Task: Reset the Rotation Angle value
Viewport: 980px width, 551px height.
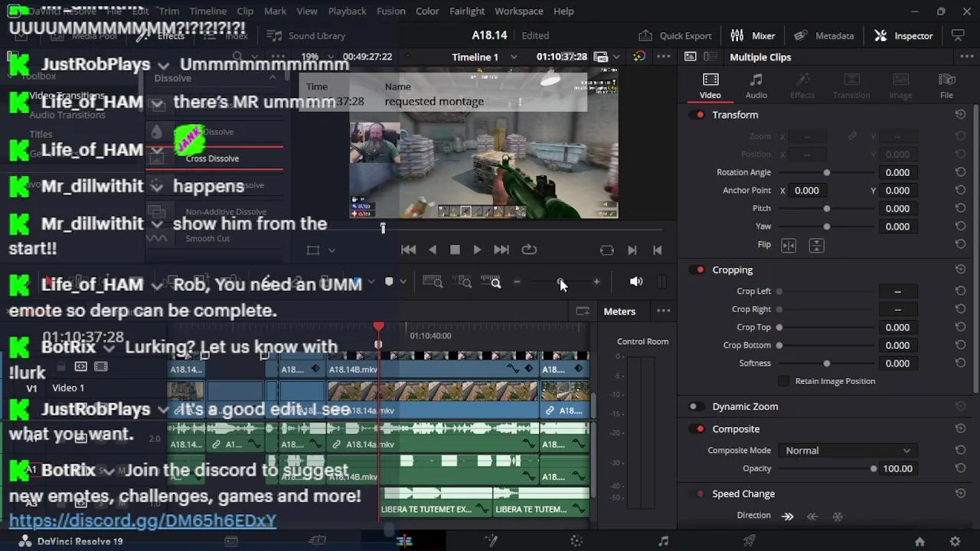Action: [x=960, y=172]
